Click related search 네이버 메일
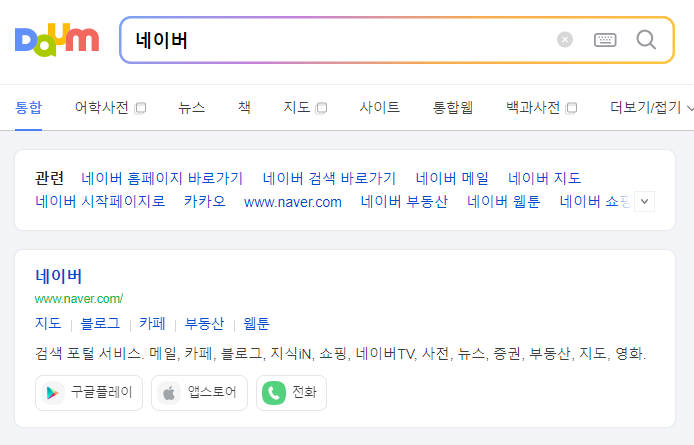This screenshot has height=445, width=694. click(x=452, y=178)
